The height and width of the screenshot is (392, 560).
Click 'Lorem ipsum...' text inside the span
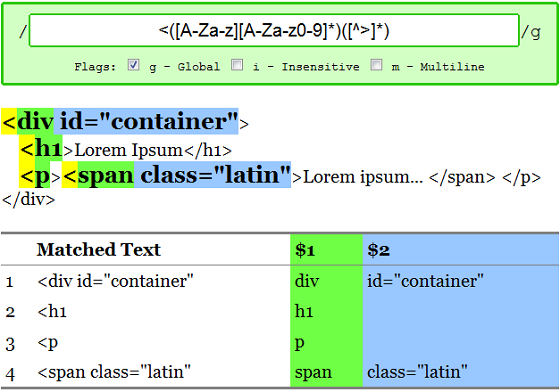click(x=363, y=177)
